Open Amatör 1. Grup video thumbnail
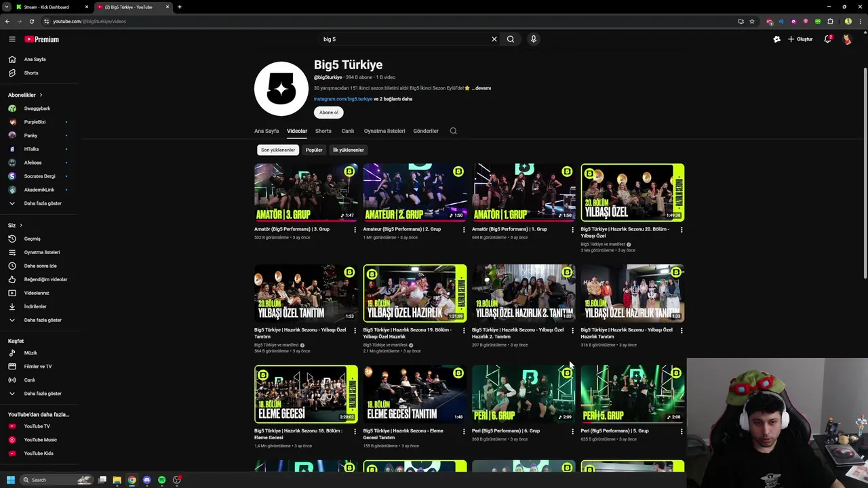Image resolution: width=868 pixels, height=488 pixels. point(524,192)
